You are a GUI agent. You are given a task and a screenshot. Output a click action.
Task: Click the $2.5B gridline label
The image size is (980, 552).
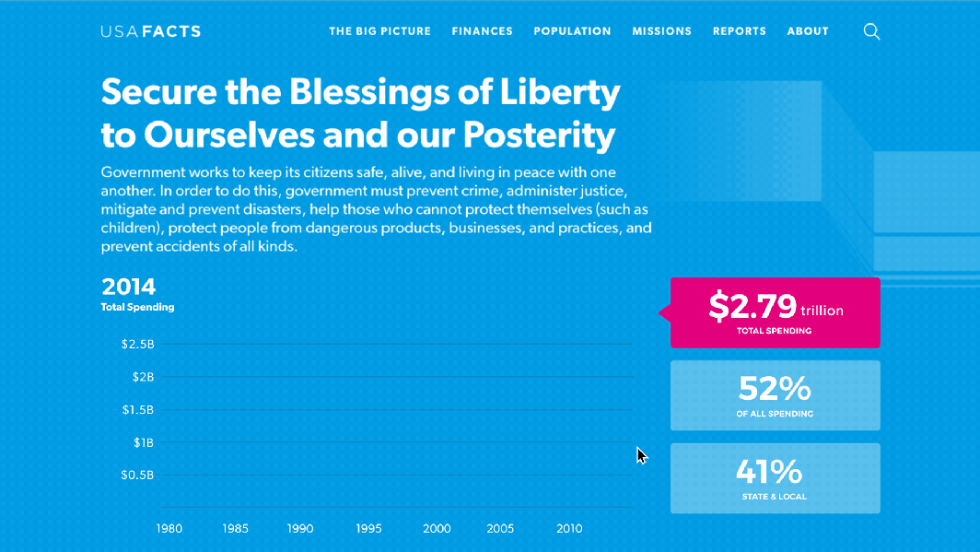click(137, 344)
